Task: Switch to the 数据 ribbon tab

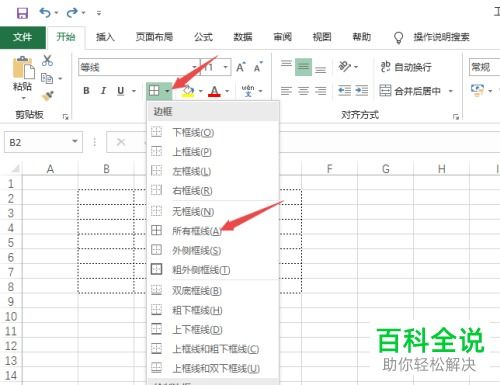Action: [x=243, y=37]
